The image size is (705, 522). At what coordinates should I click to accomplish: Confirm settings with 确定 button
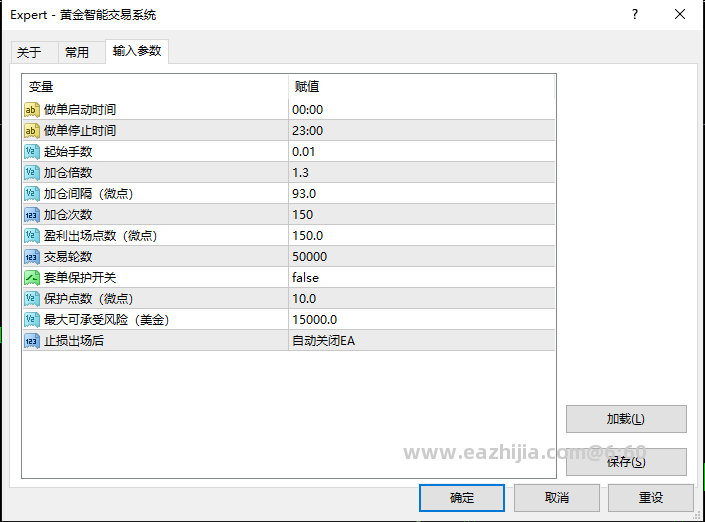coord(462,498)
